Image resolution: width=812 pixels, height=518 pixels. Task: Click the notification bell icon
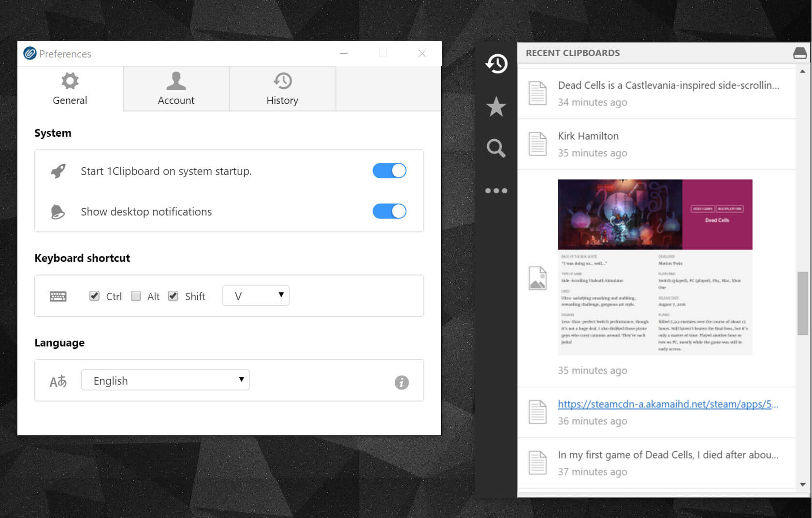pyautogui.click(x=58, y=212)
